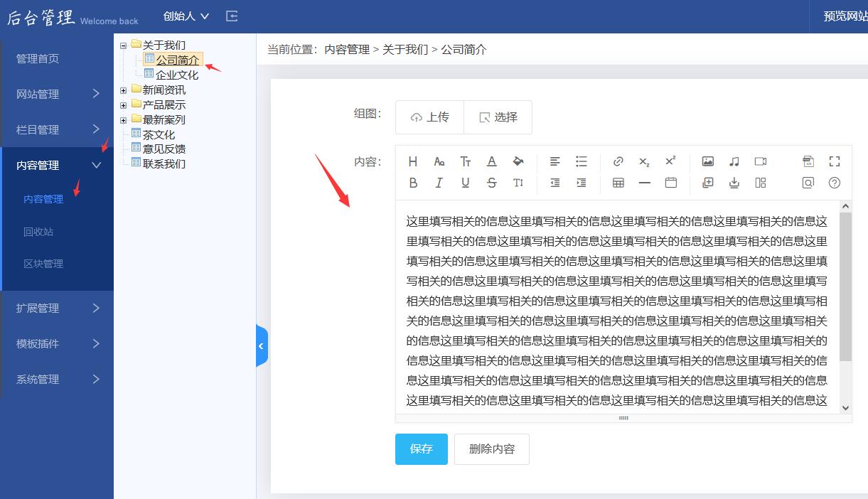Select 企业文化 in the content tree
This screenshot has width=868, height=499.
coord(177,75)
